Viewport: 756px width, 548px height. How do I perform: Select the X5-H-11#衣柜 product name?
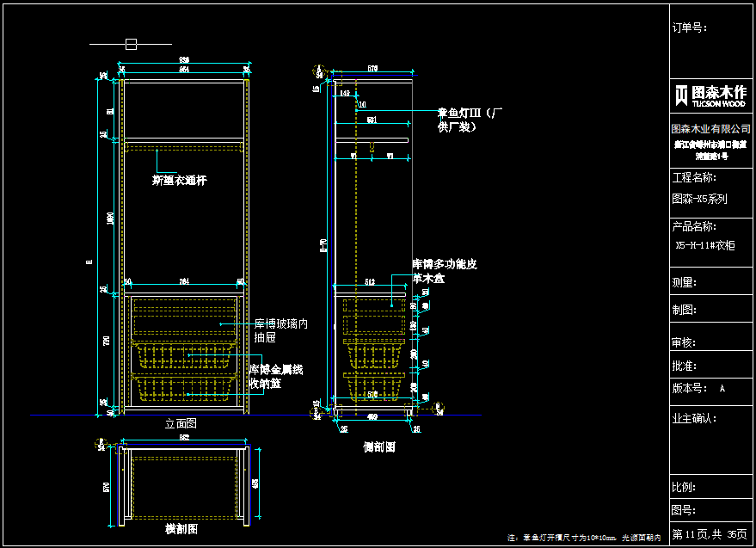tap(705, 245)
